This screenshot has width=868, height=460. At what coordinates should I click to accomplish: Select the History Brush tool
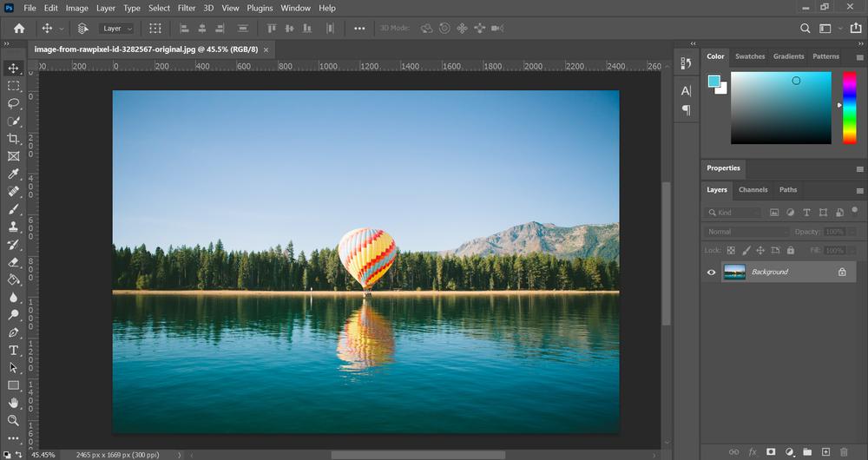pos(13,245)
